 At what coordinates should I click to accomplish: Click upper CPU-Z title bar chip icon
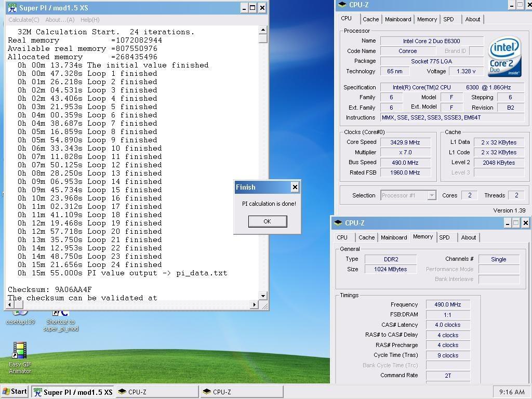tap(342, 5)
